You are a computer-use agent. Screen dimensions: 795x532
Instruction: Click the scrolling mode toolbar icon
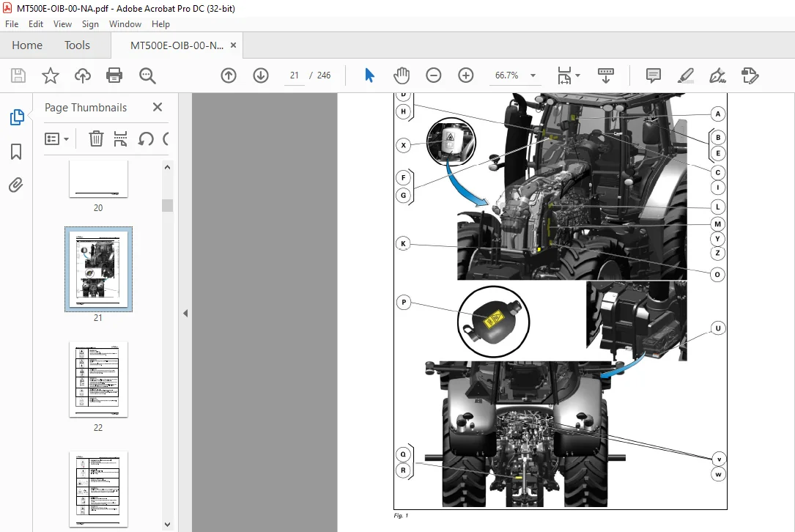pyautogui.click(x=605, y=75)
